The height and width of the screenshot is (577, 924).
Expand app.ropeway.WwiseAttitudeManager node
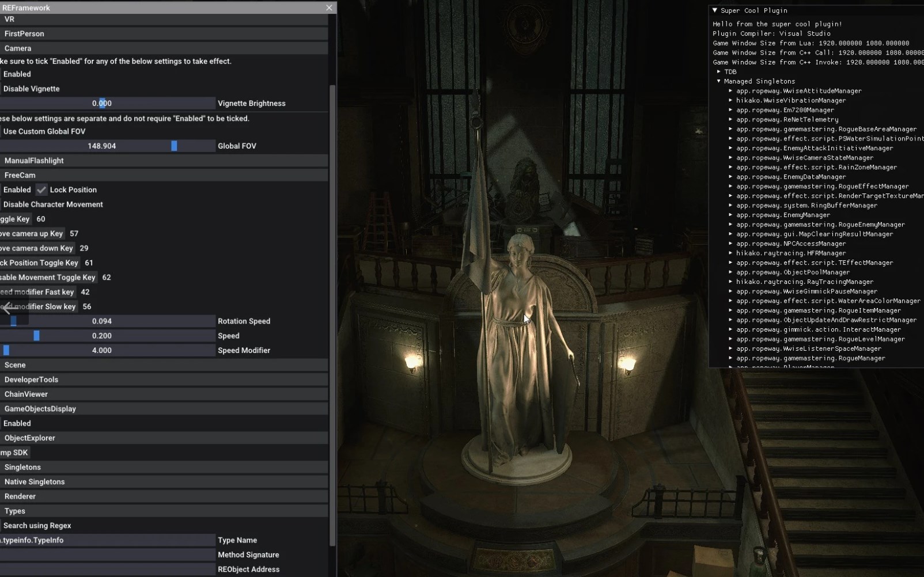pos(730,91)
